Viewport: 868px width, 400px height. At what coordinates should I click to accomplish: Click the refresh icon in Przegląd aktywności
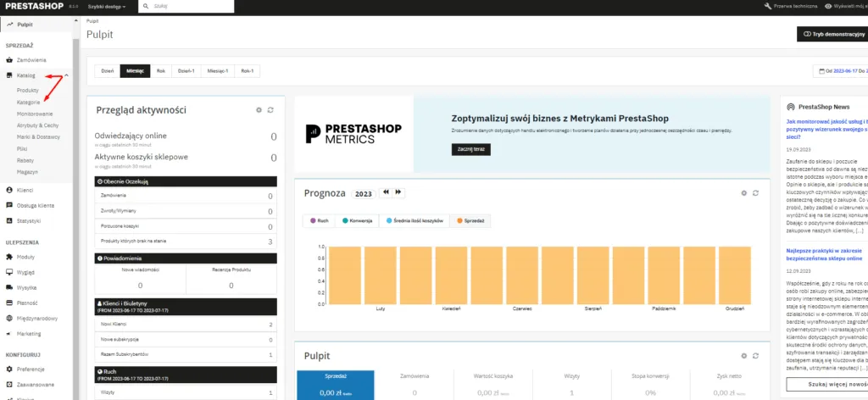coord(270,110)
